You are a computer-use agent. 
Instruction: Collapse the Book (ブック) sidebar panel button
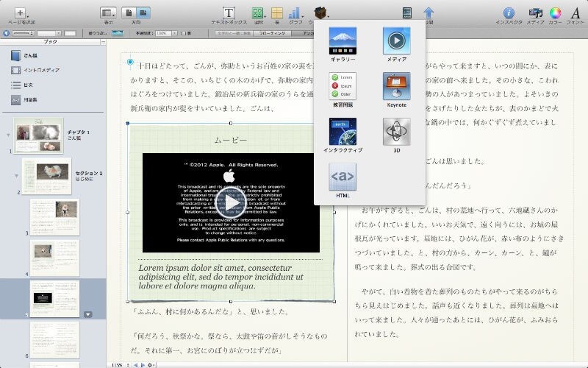click(x=103, y=42)
